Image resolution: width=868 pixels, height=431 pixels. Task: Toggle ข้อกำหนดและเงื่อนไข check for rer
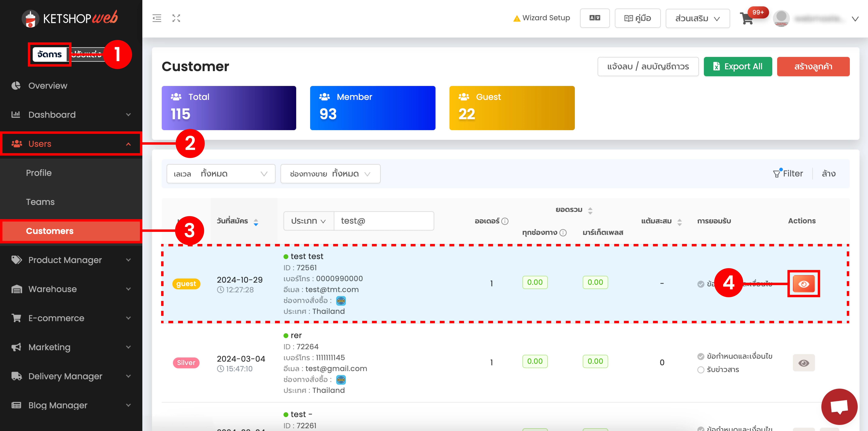701,357
